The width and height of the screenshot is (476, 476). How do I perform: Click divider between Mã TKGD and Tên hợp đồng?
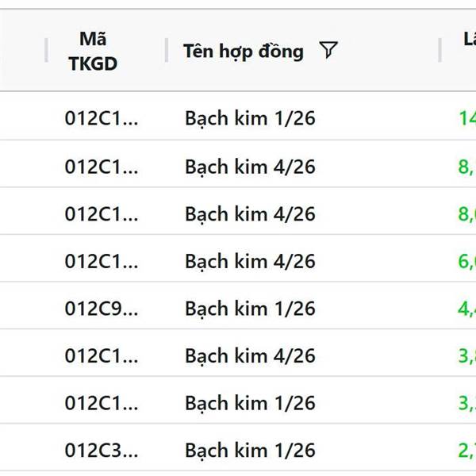(x=167, y=50)
